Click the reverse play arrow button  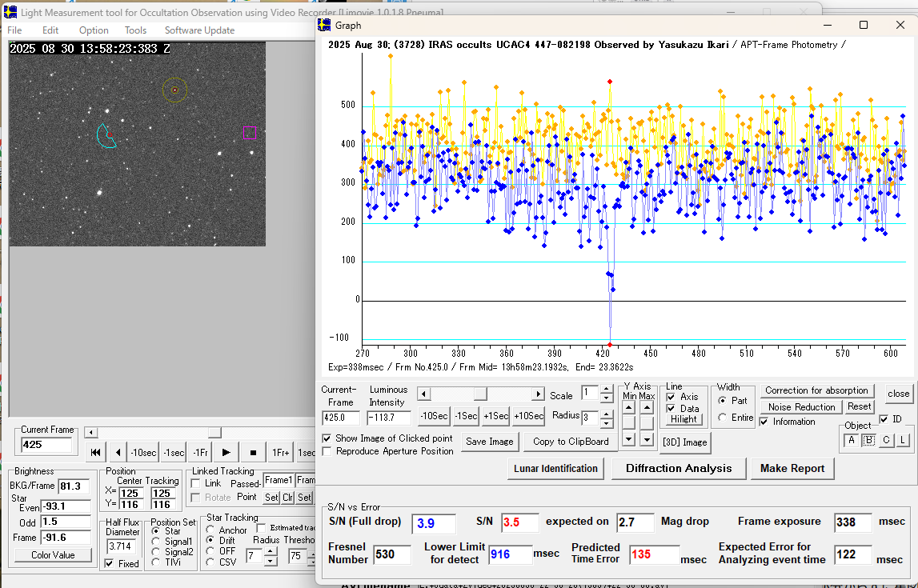(118, 453)
